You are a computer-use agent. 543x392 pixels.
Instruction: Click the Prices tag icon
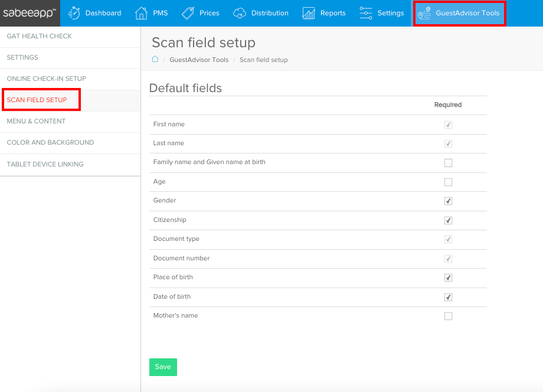coord(188,12)
